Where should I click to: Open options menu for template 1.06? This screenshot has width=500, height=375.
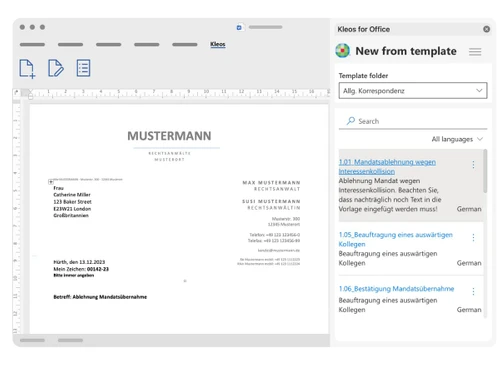click(x=473, y=291)
